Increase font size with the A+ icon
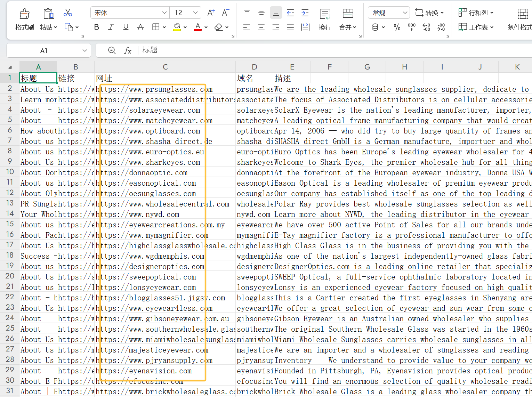The image size is (532, 397). [x=211, y=13]
